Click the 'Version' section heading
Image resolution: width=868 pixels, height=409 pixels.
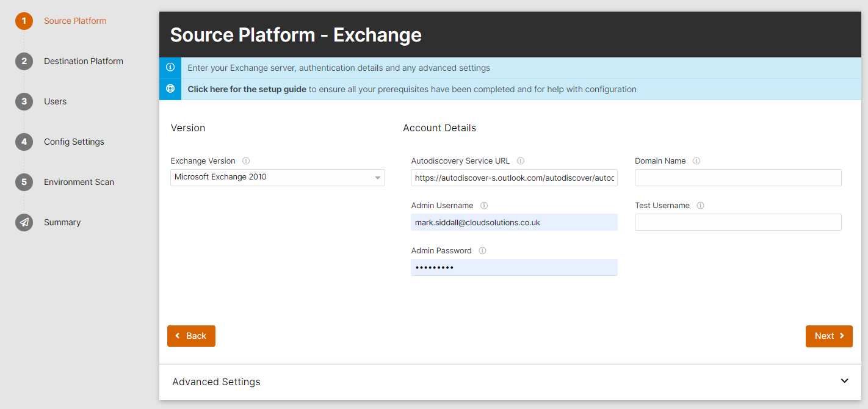point(188,128)
